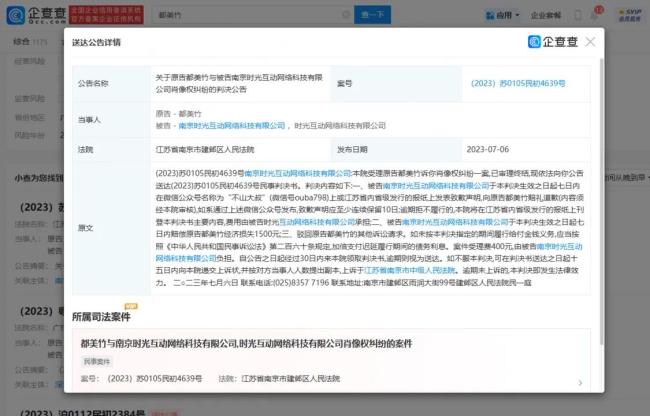The height and width of the screenshot is (416, 650).
Task: Open 南京时光互动网络科技有限公司 link in 当事人 row
Action: pos(232,126)
